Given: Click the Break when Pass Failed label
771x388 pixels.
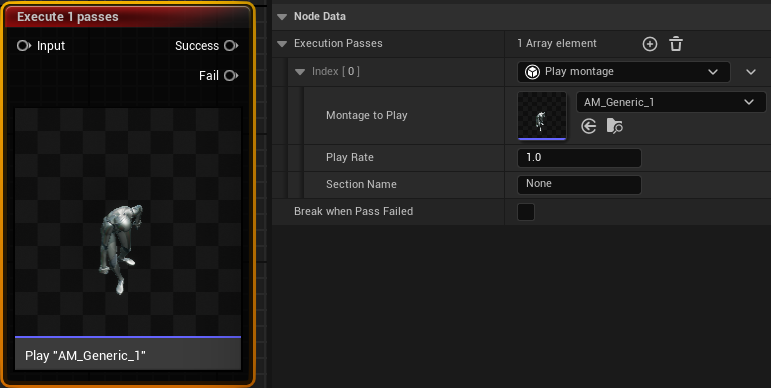Looking at the screenshot, I should [354, 211].
